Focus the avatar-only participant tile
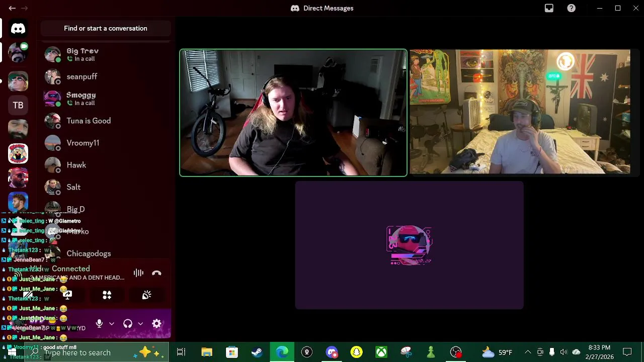Viewport: 644px width, 362px height. coord(409,245)
